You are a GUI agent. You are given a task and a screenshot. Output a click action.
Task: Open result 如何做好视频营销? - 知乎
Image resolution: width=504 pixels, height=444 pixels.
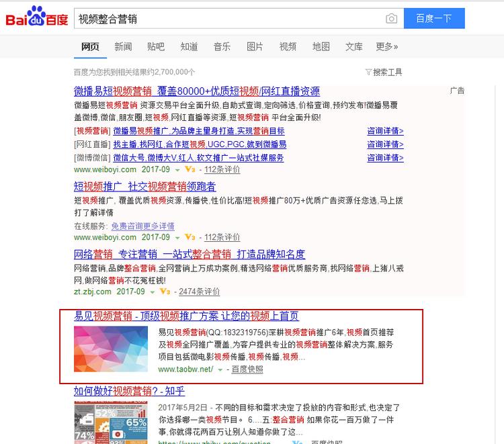pyautogui.click(x=129, y=391)
